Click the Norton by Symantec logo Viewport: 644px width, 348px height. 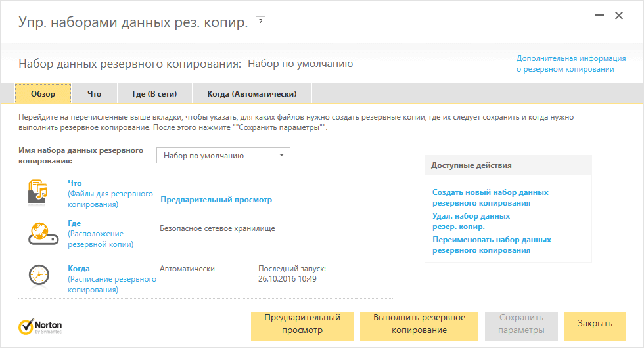pos(41,327)
